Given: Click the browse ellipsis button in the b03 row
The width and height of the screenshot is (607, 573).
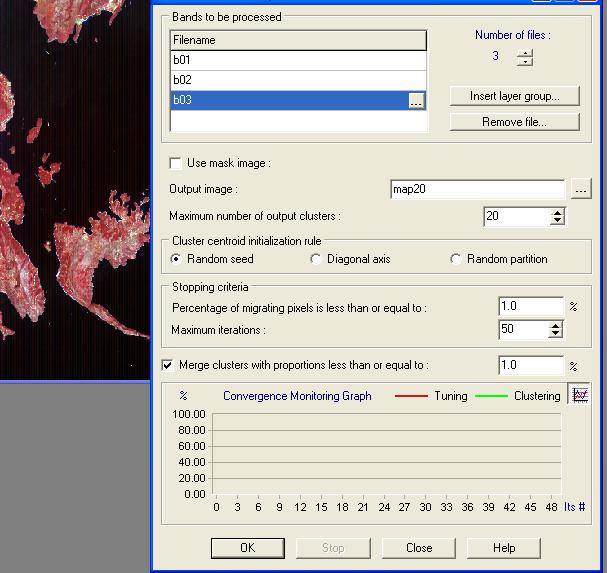Looking at the screenshot, I should (416, 101).
